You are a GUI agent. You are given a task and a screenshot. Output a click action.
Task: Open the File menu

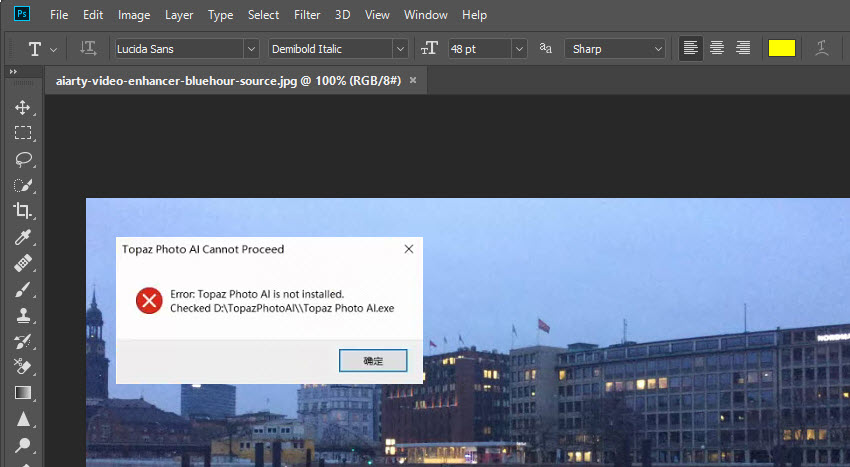[59, 15]
